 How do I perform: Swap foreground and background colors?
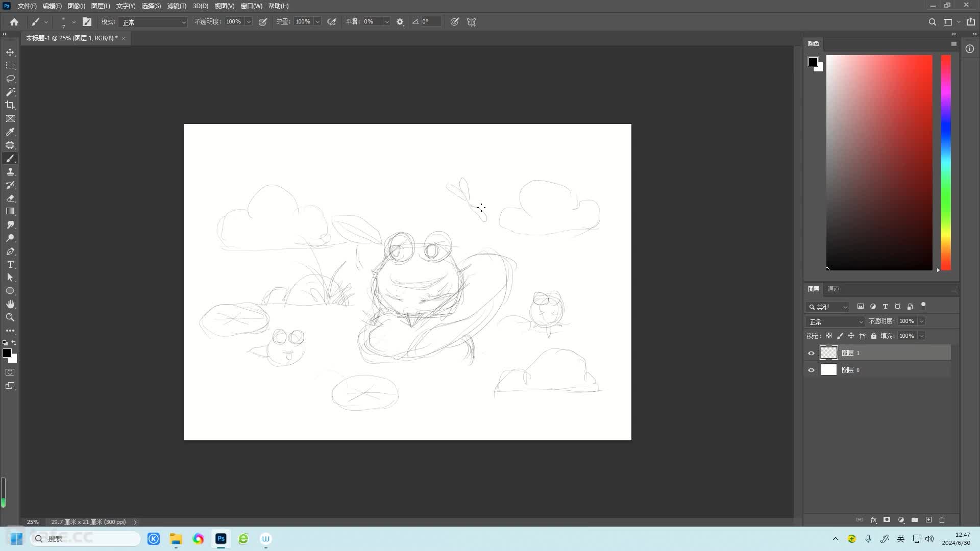[x=14, y=343]
